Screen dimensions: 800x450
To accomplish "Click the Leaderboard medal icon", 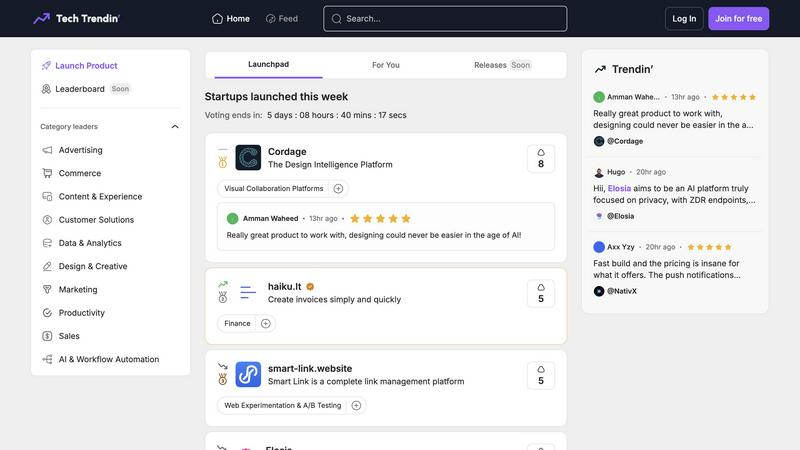I will click(46, 89).
